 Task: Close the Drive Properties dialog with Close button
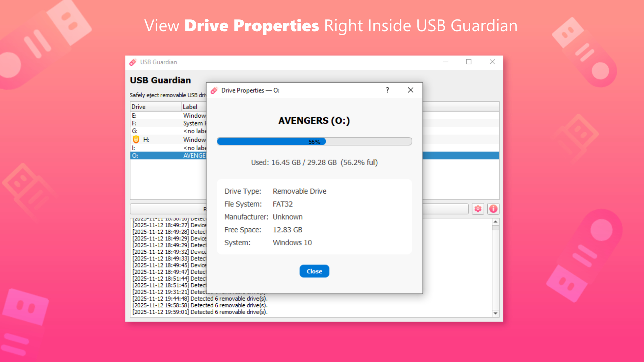click(x=314, y=271)
